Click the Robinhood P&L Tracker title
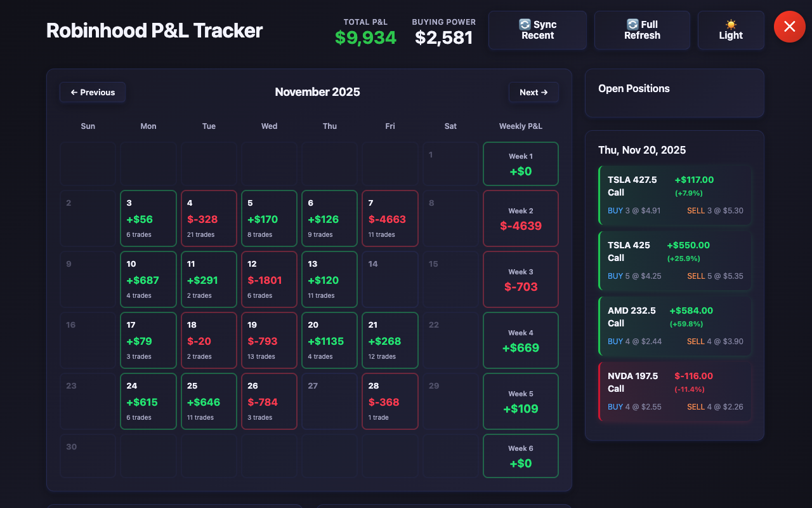 (154, 30)
